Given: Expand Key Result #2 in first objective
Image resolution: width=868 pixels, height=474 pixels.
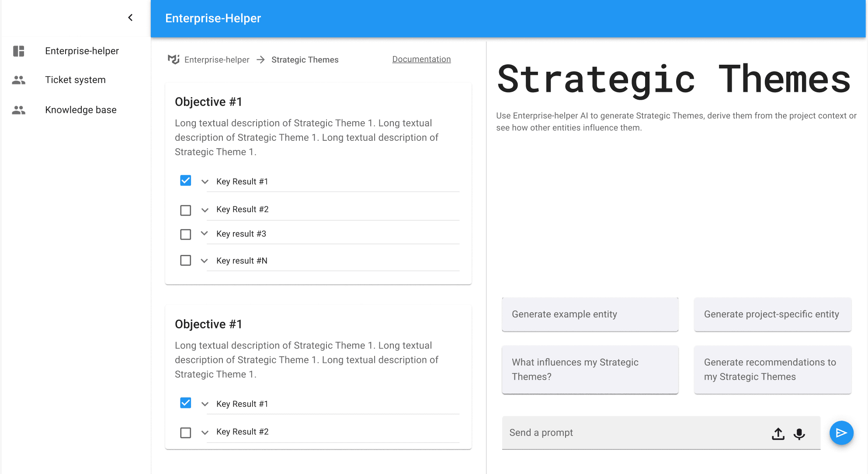Looking at the screenshot, I should (x=205, y=210).
